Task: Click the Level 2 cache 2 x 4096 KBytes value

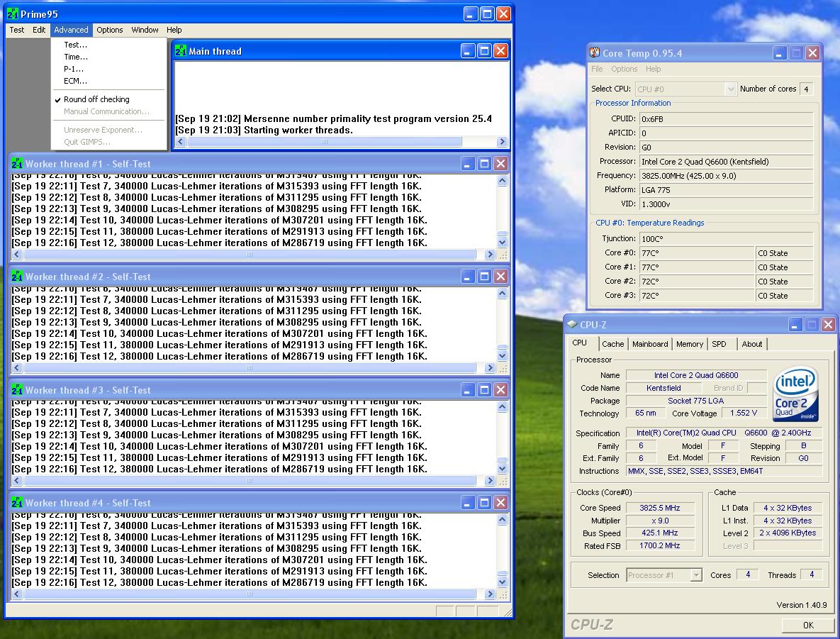Action: 788,533
